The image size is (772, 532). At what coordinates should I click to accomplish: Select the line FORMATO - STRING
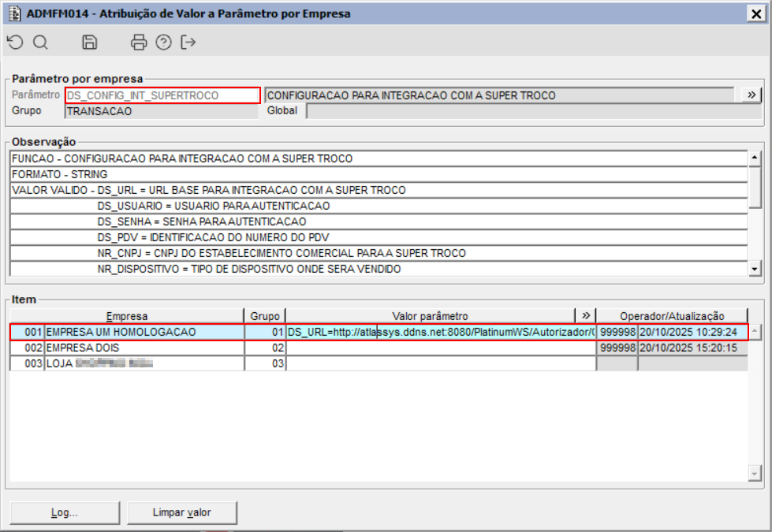[x=379, y=174]
